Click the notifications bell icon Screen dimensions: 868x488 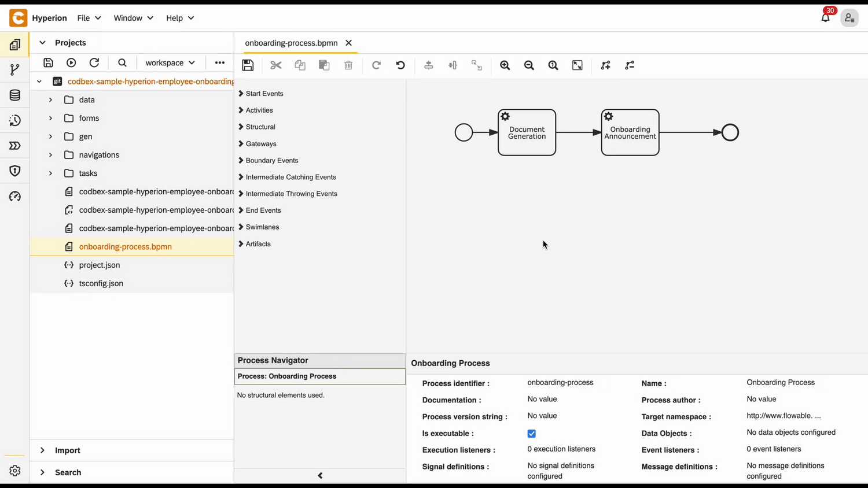pyautogui.click(x=826, y=17)
